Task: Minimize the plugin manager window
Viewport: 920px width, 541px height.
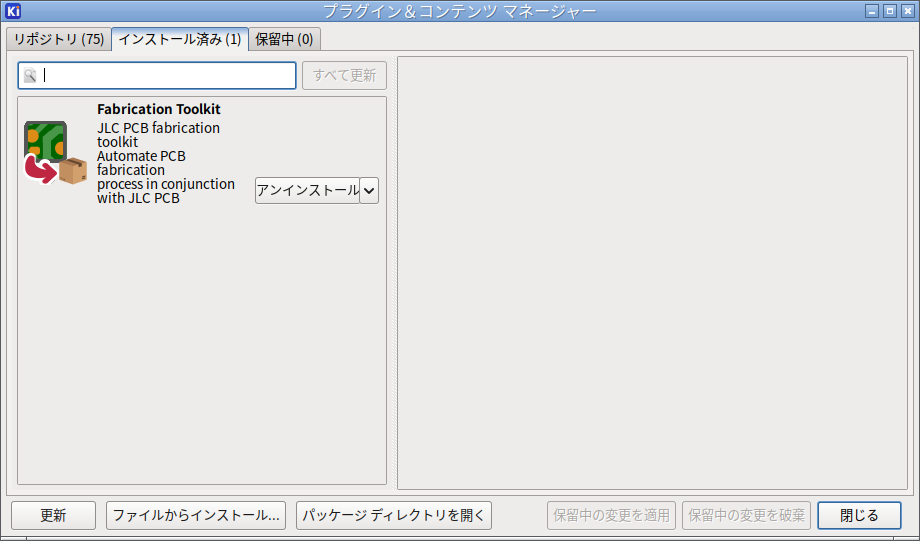Action: coord(872,11)
